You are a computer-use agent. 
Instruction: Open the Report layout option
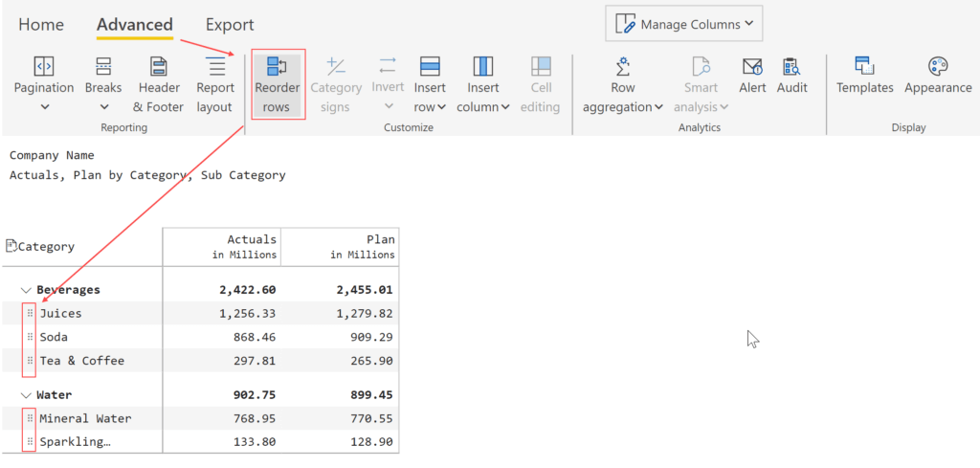tap(215, 86)
